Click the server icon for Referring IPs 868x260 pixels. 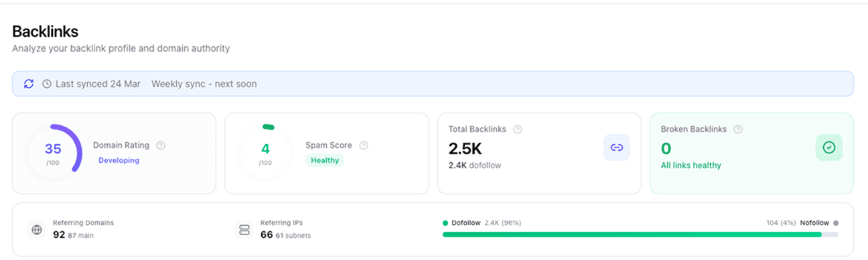[244, 230]
